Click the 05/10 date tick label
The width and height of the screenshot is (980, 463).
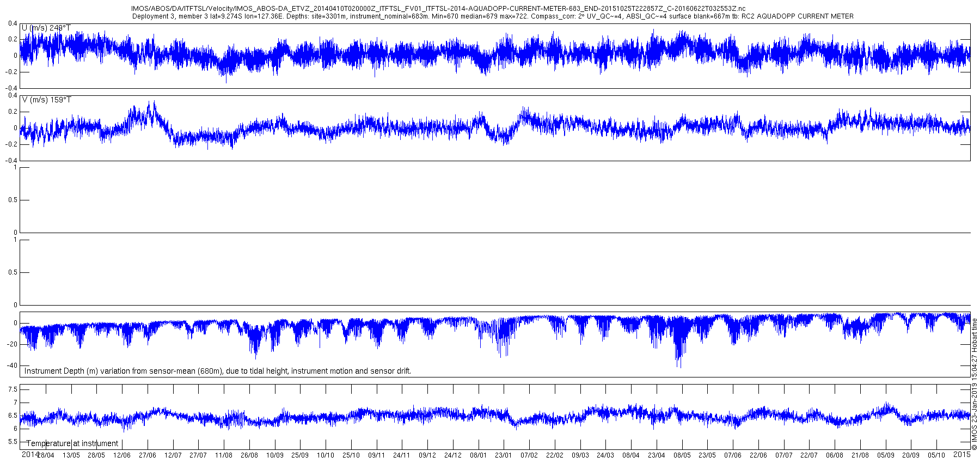click(936, 455)
